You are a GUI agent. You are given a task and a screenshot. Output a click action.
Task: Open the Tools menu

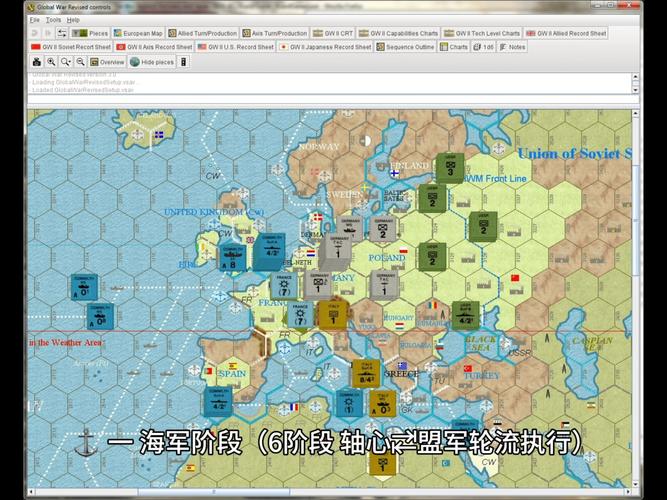point(53,20)
